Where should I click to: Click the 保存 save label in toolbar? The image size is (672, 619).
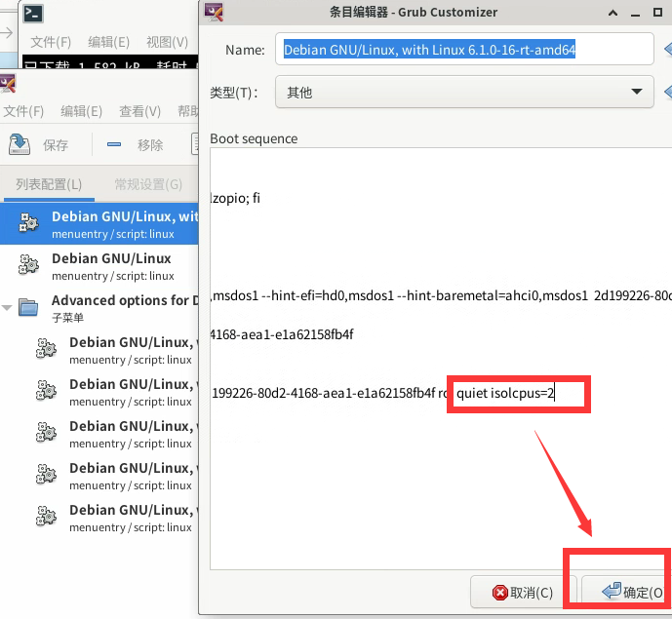(56, 145)
